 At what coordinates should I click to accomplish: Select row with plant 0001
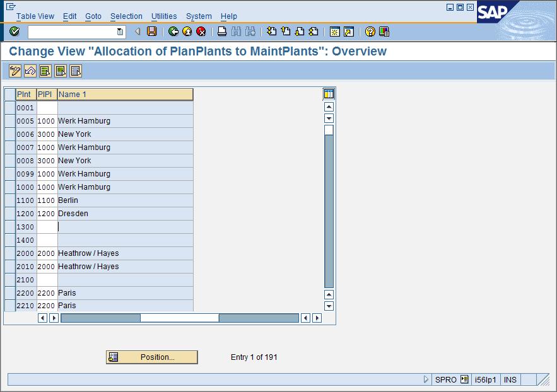click(x=10, y=108)
